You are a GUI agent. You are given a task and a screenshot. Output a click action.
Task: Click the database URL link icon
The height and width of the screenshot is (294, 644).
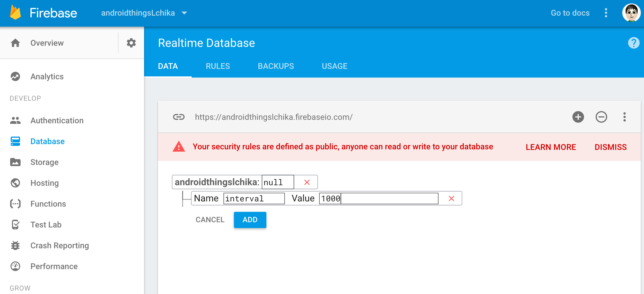coord(179,117)
